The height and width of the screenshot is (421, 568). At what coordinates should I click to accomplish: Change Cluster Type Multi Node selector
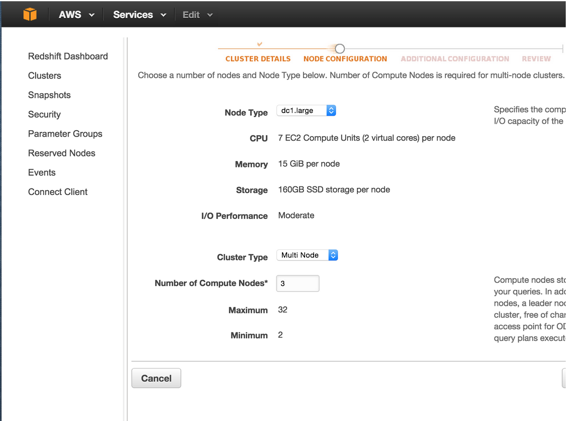pos(307,255)
